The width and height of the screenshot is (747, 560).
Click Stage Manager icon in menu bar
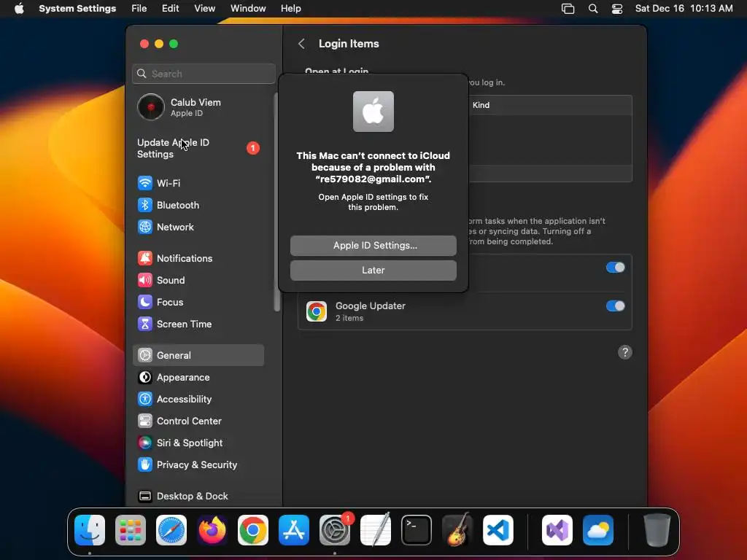[x=568, y=9]
